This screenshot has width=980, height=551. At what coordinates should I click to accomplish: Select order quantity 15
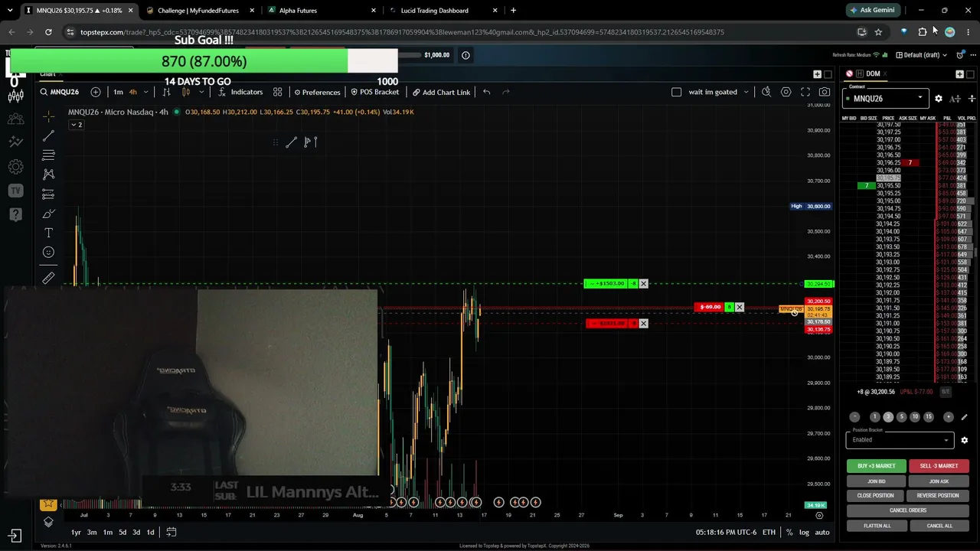tap(929, 417)
